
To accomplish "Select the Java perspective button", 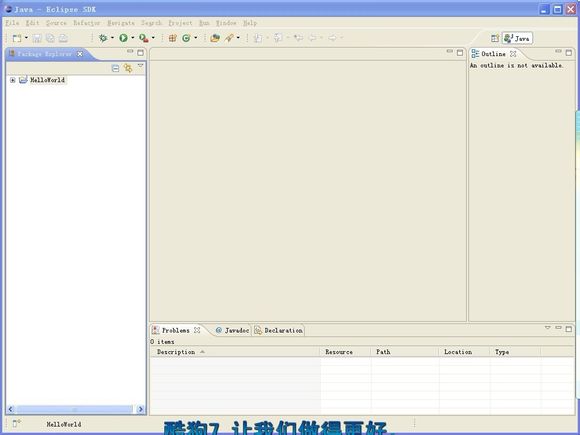I will (x=517, y=38).
